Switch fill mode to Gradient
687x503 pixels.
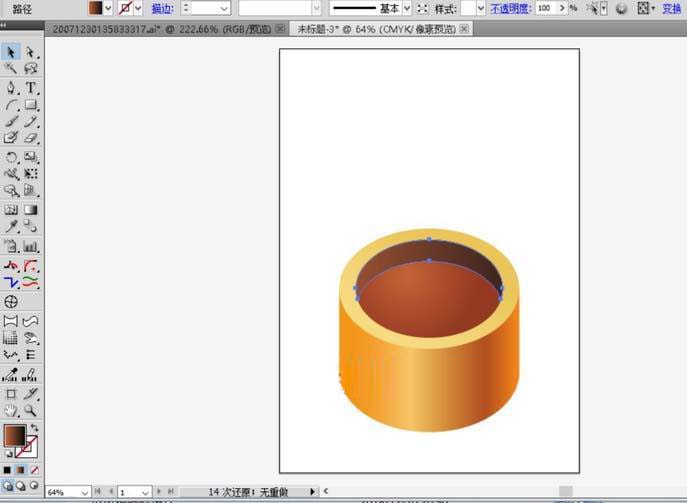point(20,470)
